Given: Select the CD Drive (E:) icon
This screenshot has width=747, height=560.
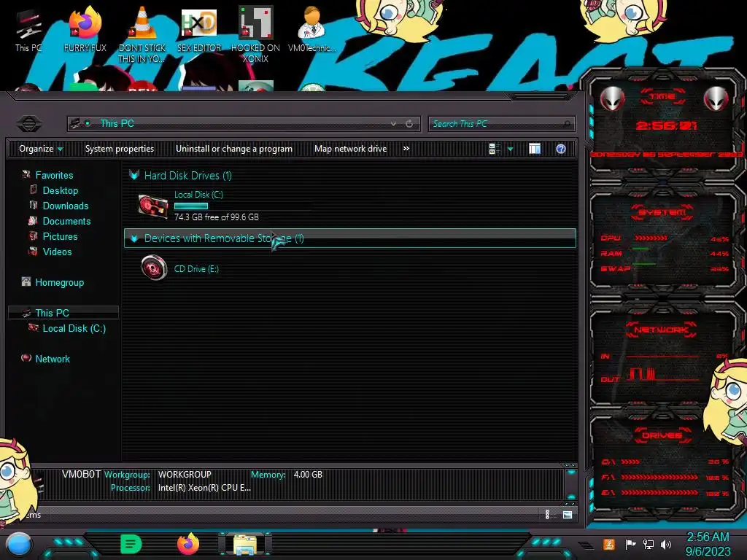Looking at the screenshot, I should pos(155,268).
